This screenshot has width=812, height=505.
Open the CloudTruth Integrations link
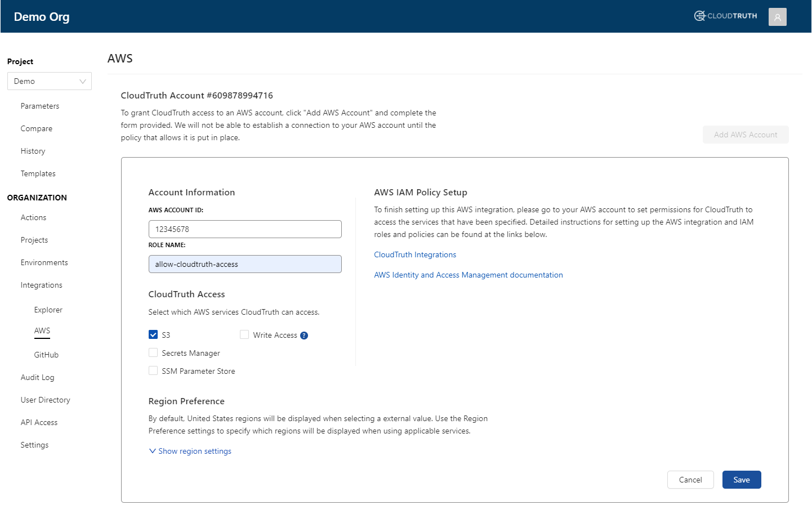415,254
